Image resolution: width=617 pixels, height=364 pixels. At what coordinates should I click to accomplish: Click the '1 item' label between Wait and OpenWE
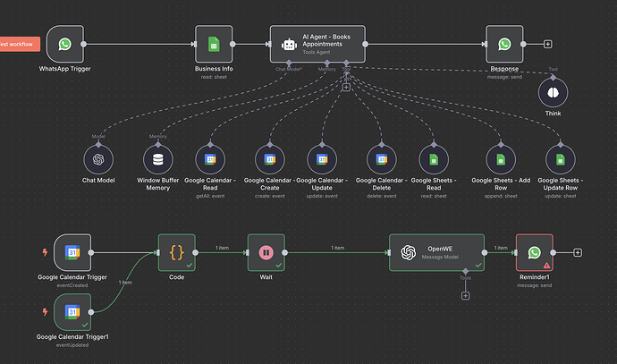337,248
